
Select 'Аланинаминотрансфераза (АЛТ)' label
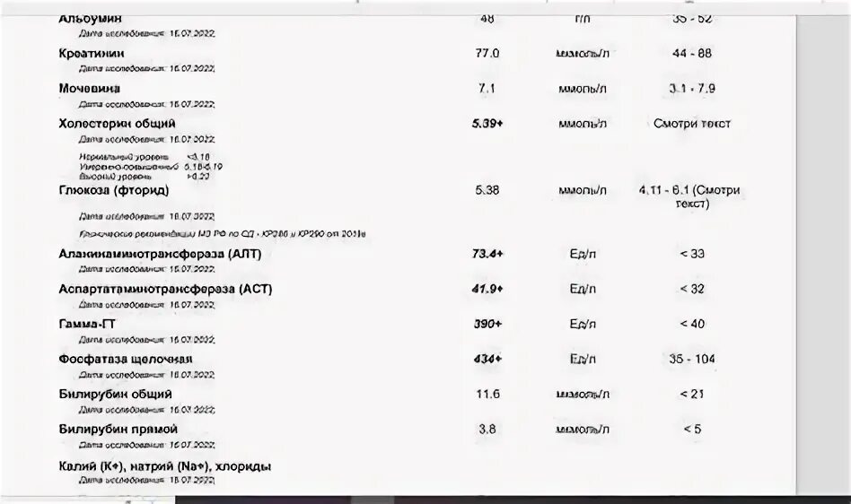(x=160, y=254)
